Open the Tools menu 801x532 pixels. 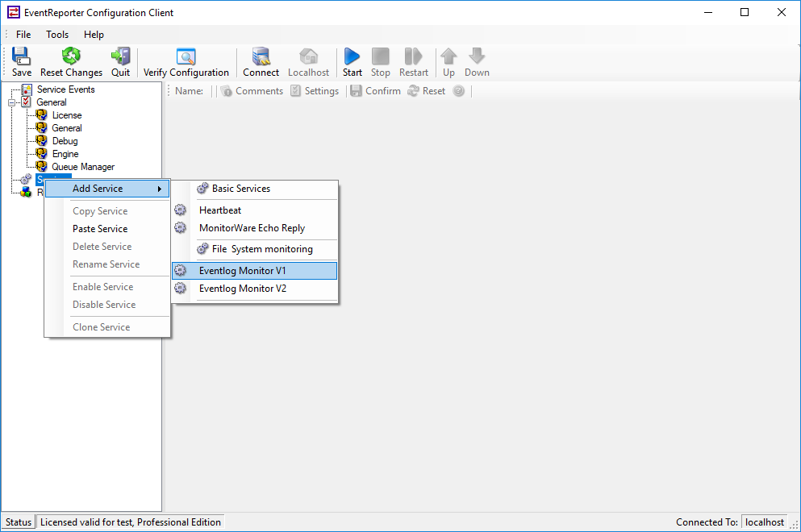point(57,34)
